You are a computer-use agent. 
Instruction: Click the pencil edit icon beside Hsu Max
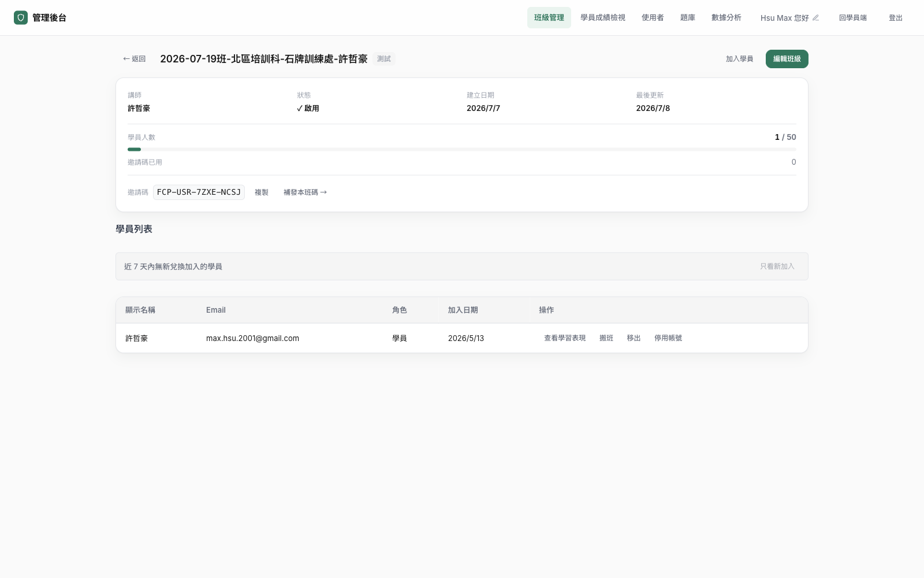pos(815,18)
